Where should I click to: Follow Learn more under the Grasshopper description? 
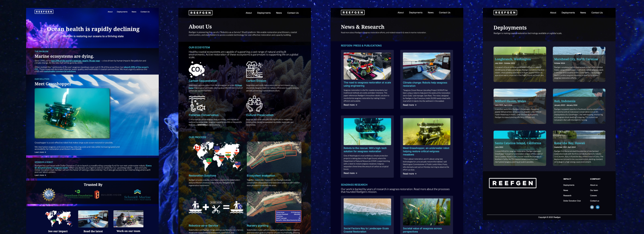[40, 152]
